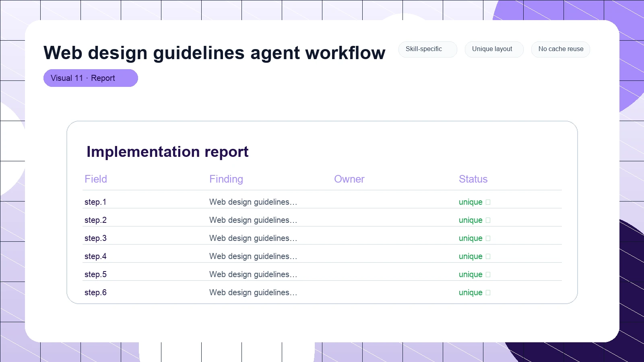Screen dimensions: 644x362
Task: Select the Visual 11 · Report badge
Action: 91,78
